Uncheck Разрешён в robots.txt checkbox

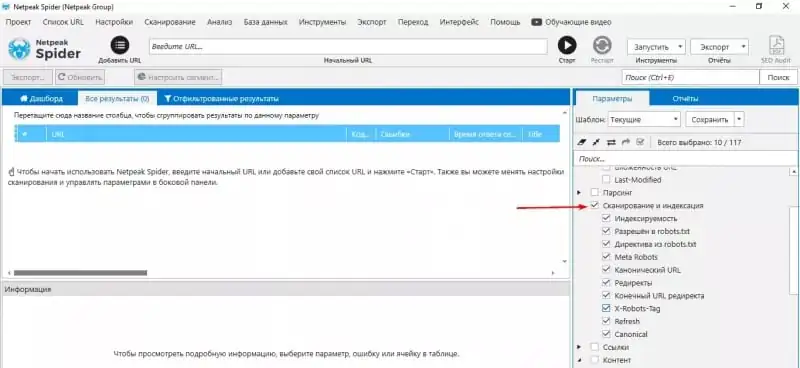[x=606, y=231]
